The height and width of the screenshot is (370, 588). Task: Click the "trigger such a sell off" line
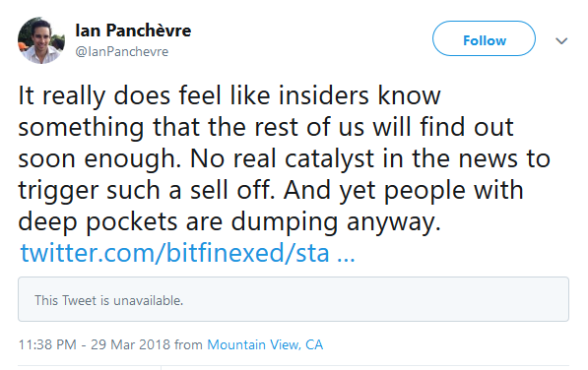[x=145, y=190]
